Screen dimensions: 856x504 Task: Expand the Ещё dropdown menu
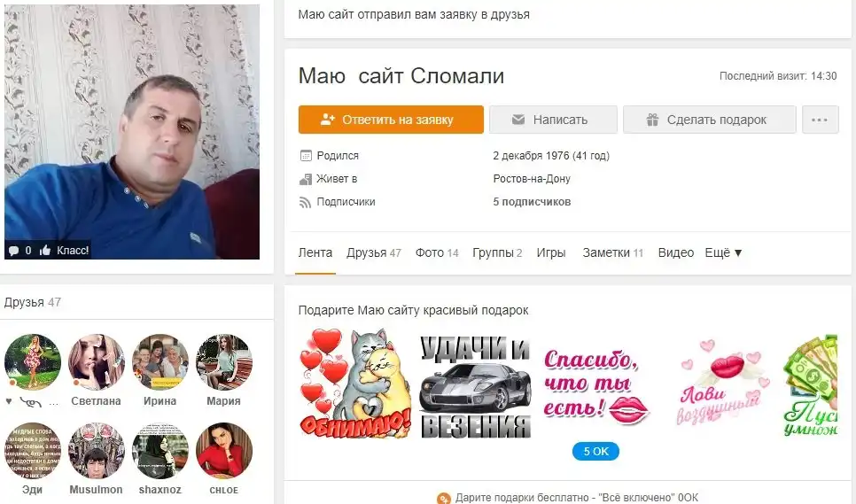(723, 252)
